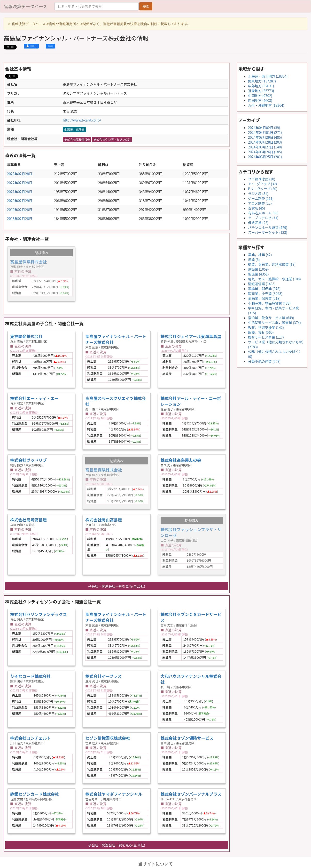This screenshot has height=868, width=311.
Task: Browse the 九州・沖縄地方 (18264) region link
Action: click(x=266, y=105)
